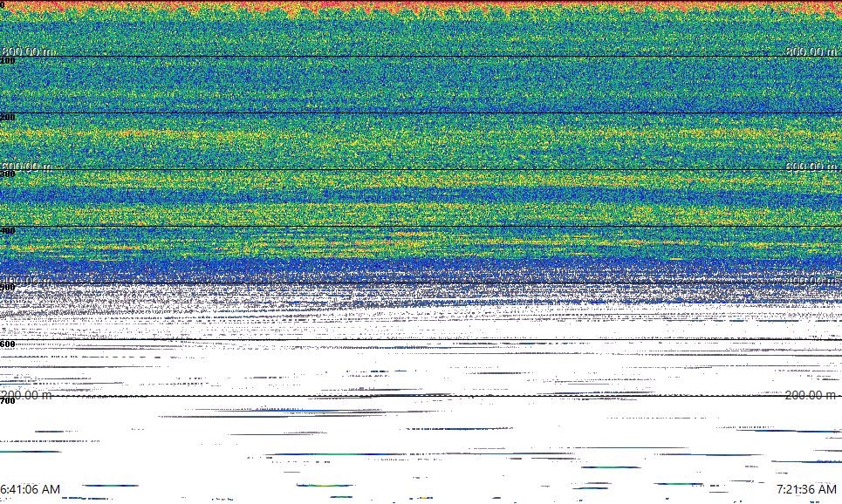842x504 pixels.
Task: Select the 100 depth grid label
Action: 8,61
